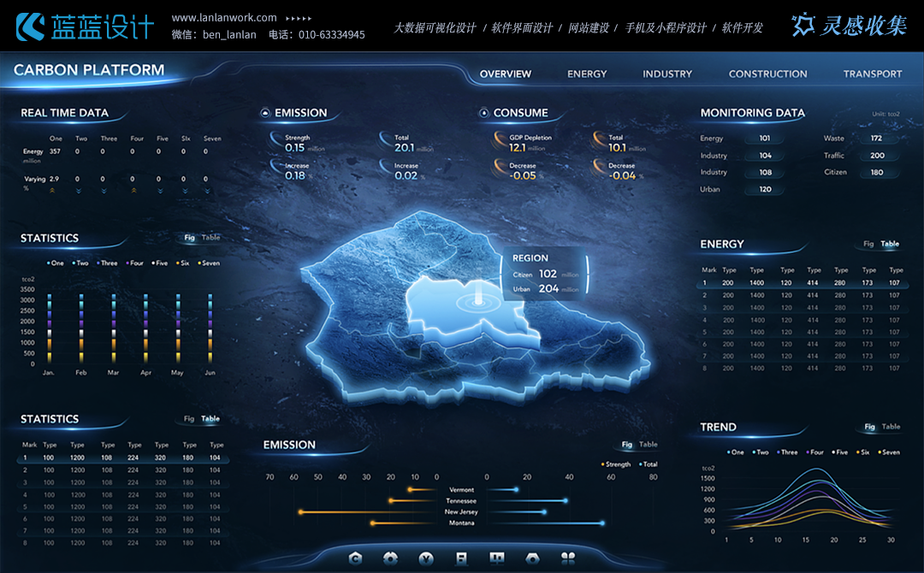This screenshot has width=924, height=573.
Task: Click the droplet icon beside CONSUME heading
Action: [484, 113]
